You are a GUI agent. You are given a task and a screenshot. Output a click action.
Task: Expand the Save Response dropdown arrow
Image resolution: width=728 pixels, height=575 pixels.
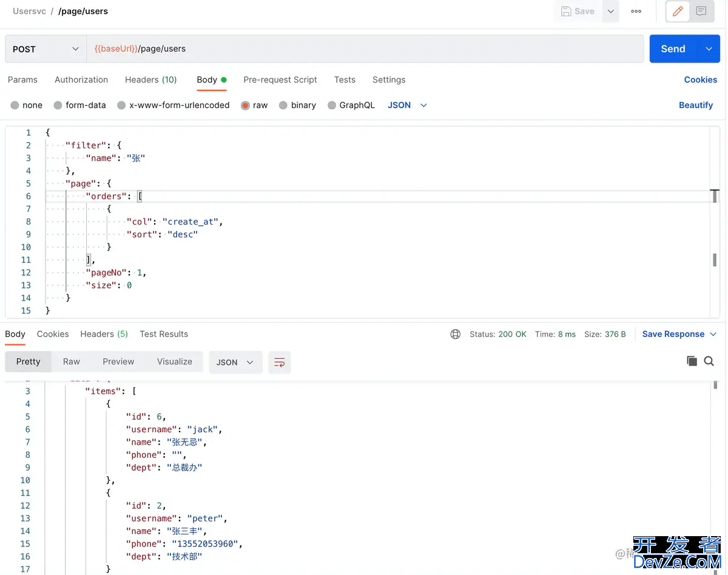(x=713, y=335)
